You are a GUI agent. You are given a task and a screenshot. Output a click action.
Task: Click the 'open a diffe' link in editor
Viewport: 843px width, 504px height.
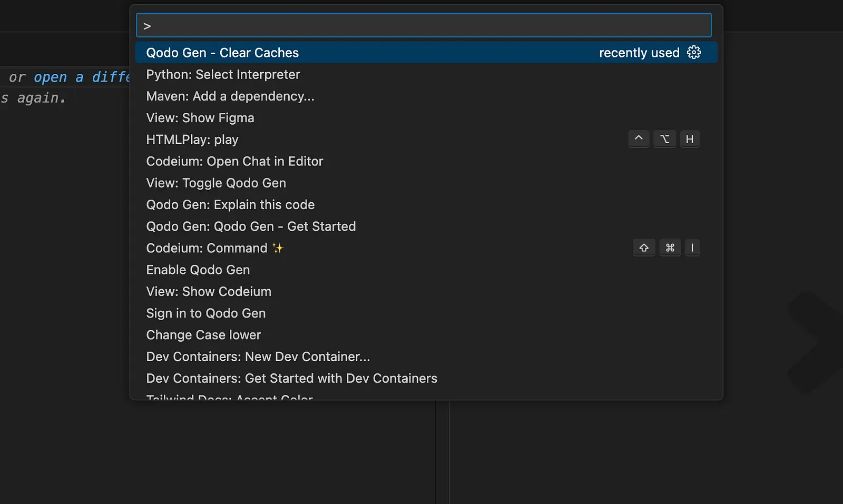point(82,77)
